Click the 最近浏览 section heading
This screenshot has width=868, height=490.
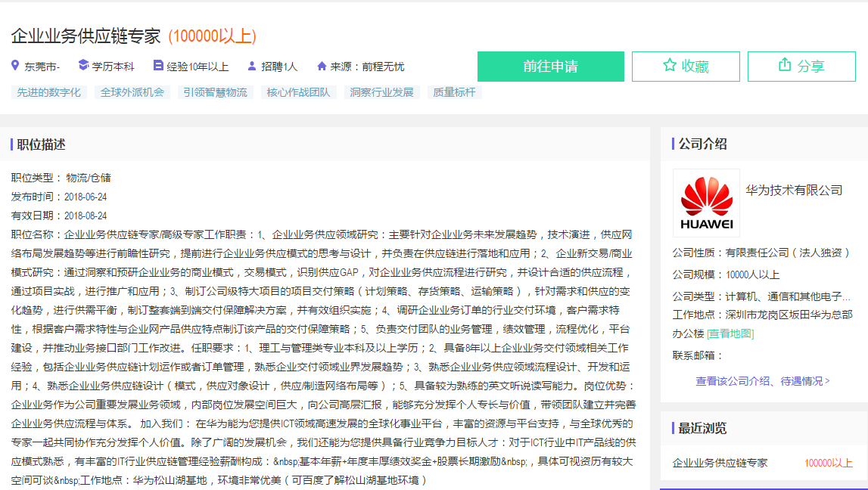click(703, 428)
